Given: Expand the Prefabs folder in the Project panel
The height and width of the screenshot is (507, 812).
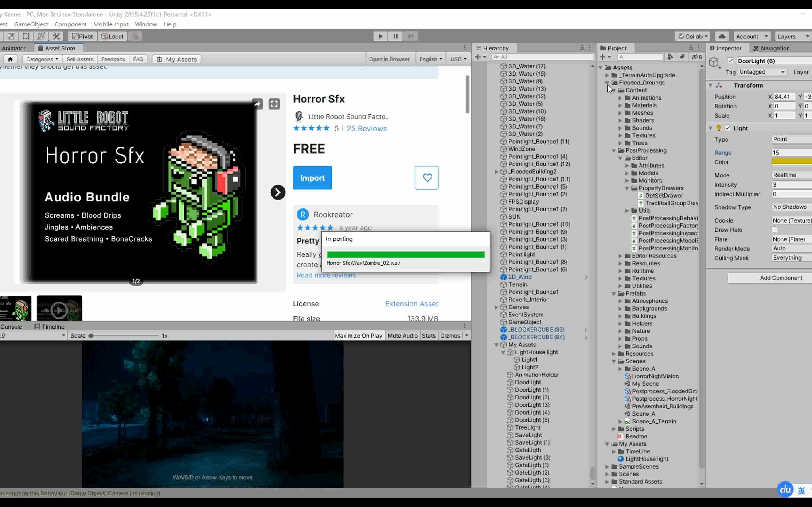Looking at the screenshot, I should coord(614,293).
